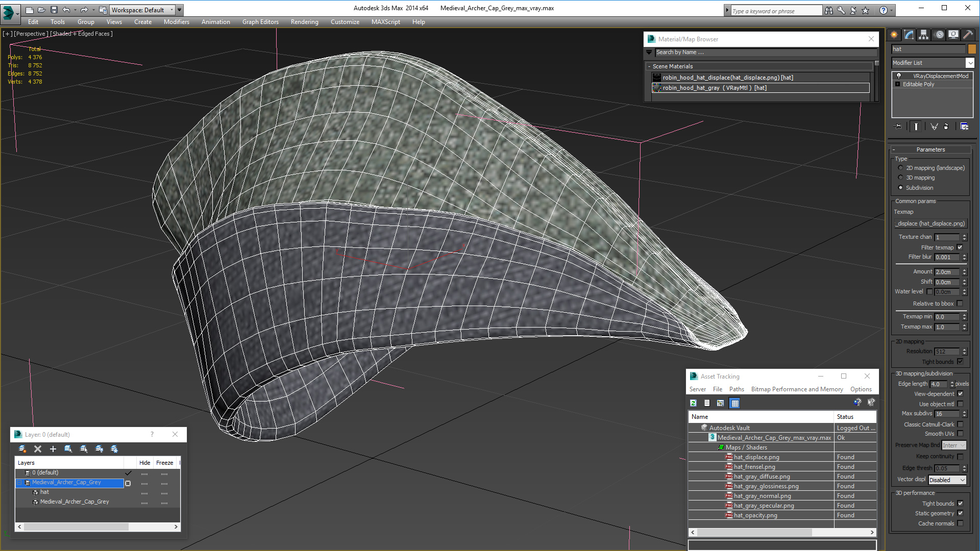
Task: Open the Modify command panel tab
Action: (x=909, y=35)
